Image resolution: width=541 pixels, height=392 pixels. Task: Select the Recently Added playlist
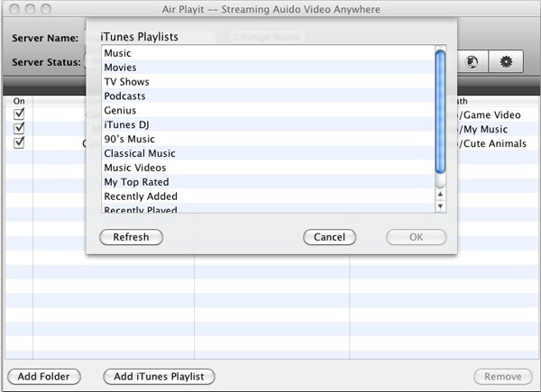point(269,196)
